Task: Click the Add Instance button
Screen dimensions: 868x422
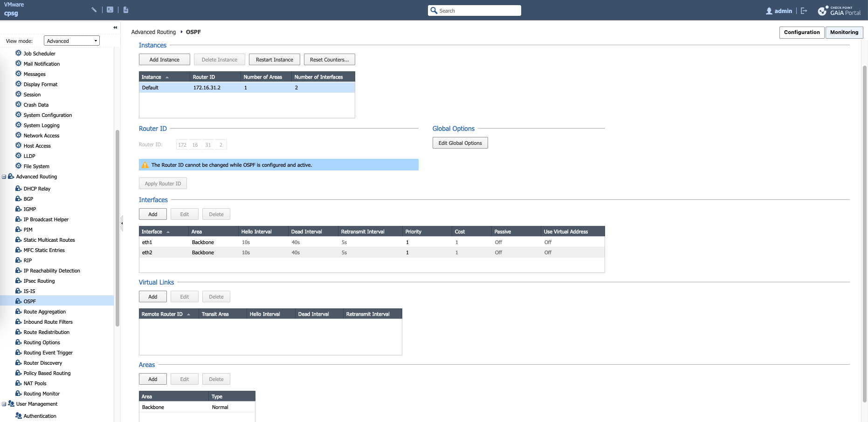Action: point(164,60)
